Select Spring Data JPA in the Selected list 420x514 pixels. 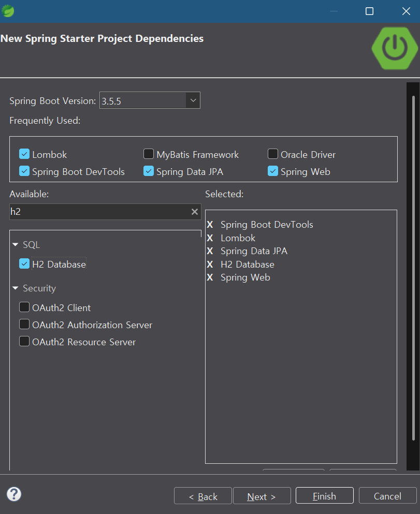tap(254, 251)
